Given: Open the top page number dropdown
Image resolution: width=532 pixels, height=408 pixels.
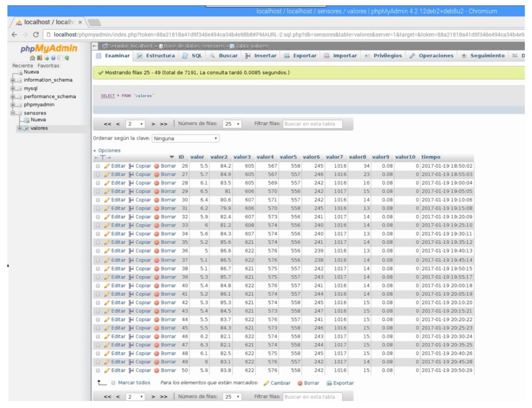Looking at the screenshot, I should point(135,124).
